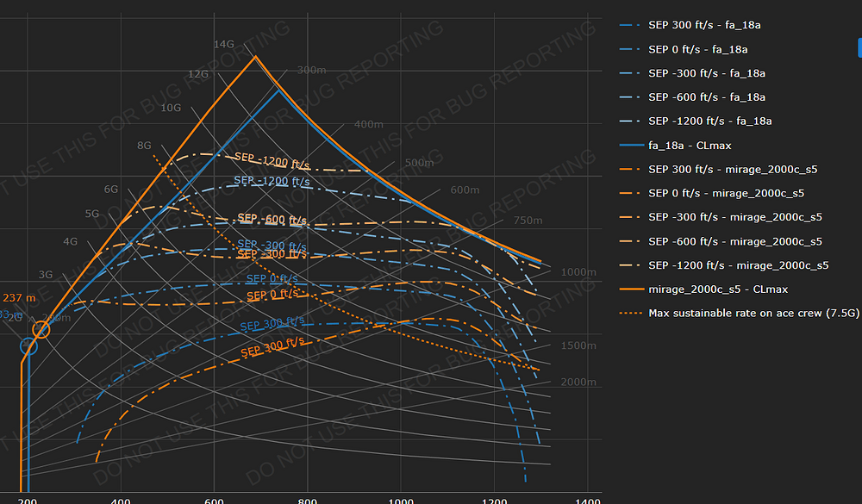This screenshot has width=862, height=504.
Task: Click the blue "SEP 0 ft/s" curve label
Action: pos(272,278)
